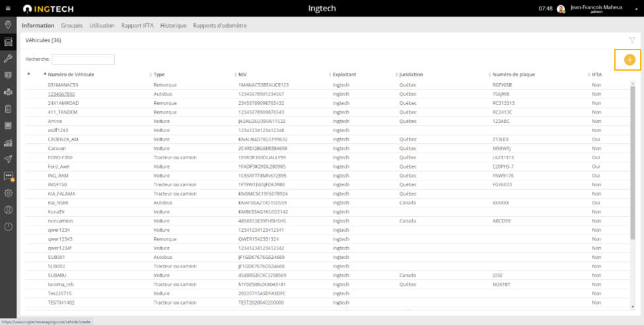Click the wrench maintenance icon in sidebar
Viewport: 644px width, 325px height.
[x=8, y=59]
